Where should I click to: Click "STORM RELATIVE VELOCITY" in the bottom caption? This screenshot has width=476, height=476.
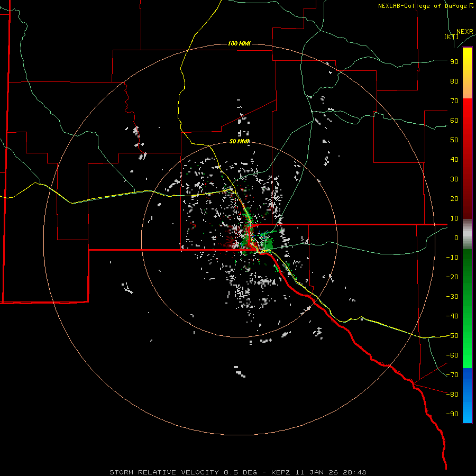click(164, 472)
